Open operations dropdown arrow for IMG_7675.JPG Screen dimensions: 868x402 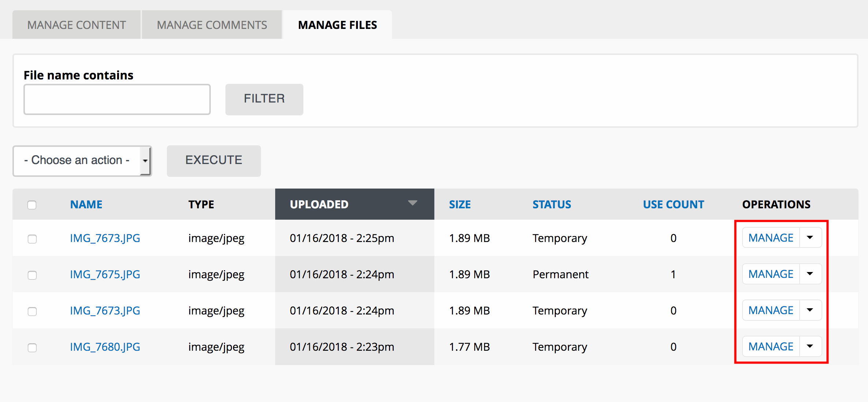pyautogui.click(x=810, y=274)
